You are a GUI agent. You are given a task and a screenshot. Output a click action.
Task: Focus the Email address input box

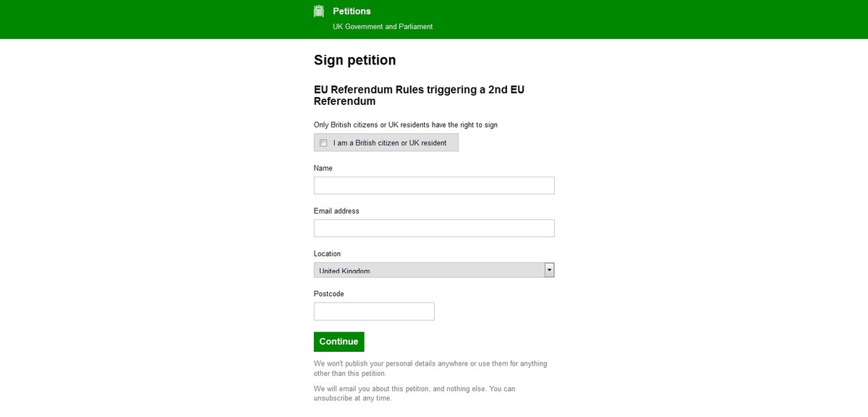(x=434, y=228)
